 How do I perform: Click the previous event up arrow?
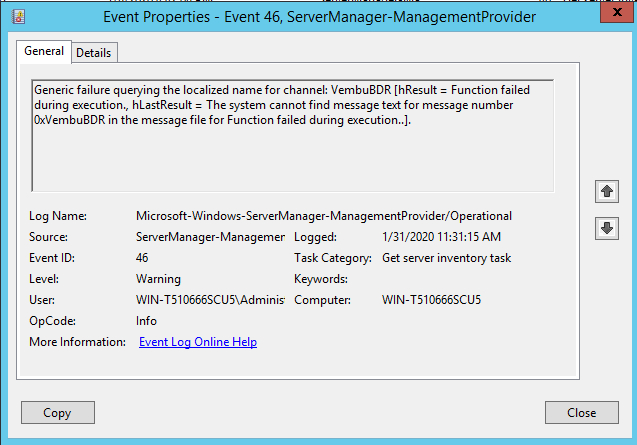606,190
